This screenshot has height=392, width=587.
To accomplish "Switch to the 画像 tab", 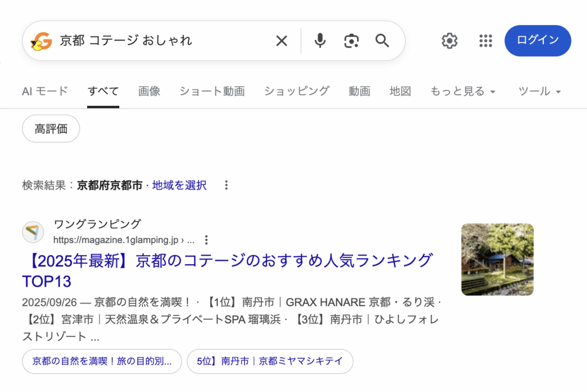I will coord(149,91).
